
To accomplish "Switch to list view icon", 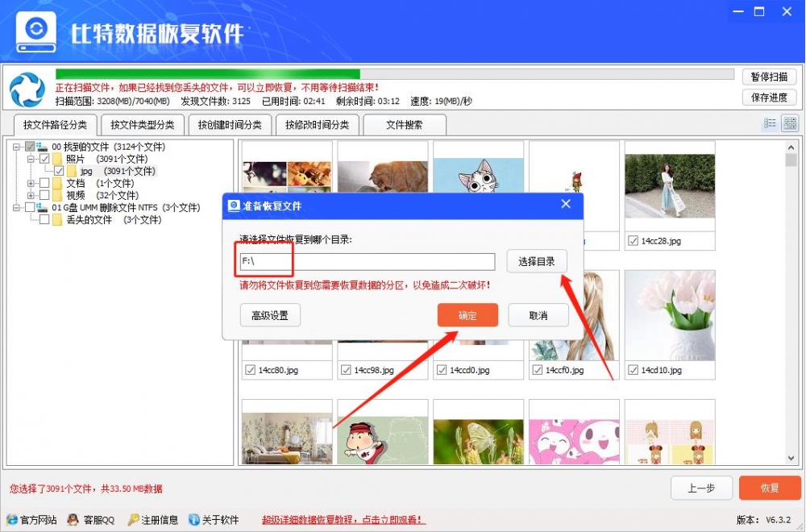I will [770, 123].
